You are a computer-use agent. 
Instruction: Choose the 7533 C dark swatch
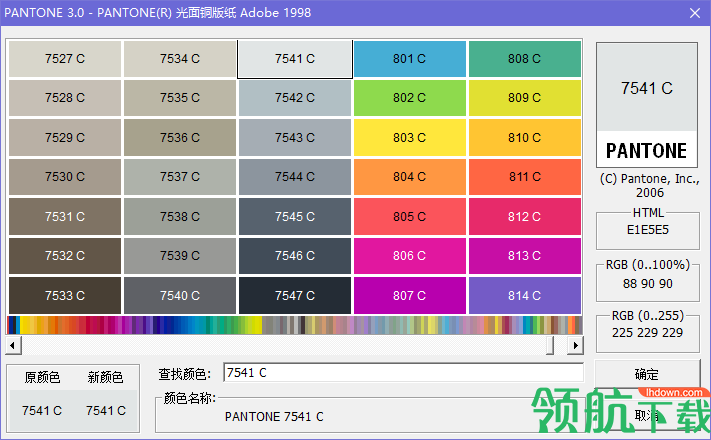click(x=65, y=295)
